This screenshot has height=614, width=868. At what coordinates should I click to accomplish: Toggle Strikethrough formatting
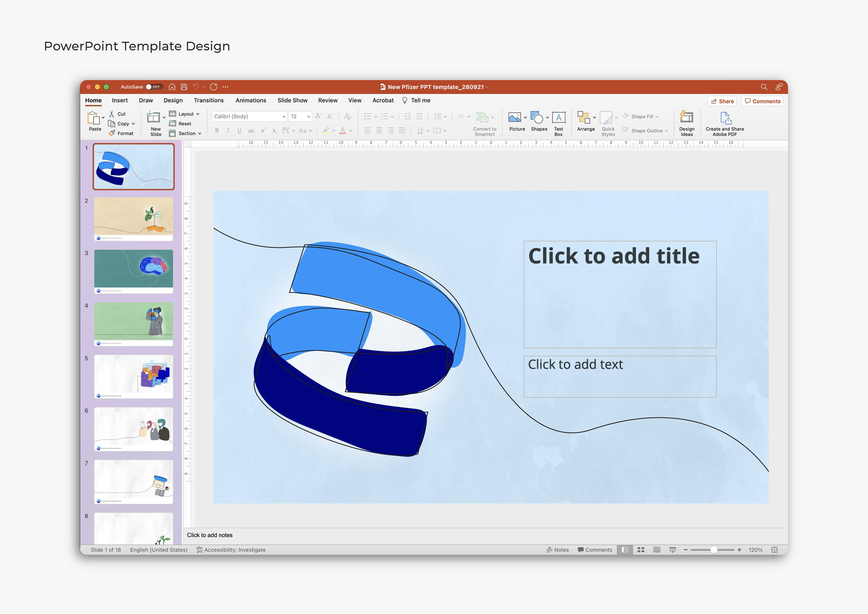click(251, 130)
